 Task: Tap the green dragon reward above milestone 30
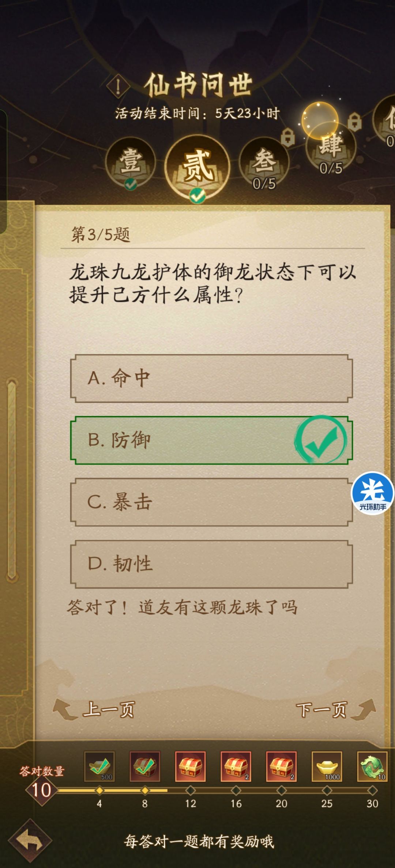[x=372, y=768]
